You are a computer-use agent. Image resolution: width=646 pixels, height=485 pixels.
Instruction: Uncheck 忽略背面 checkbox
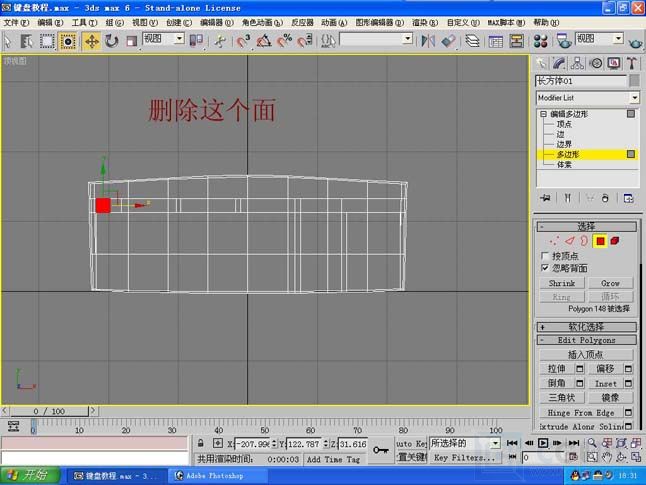pyautogui.click(x=545, y=268)
